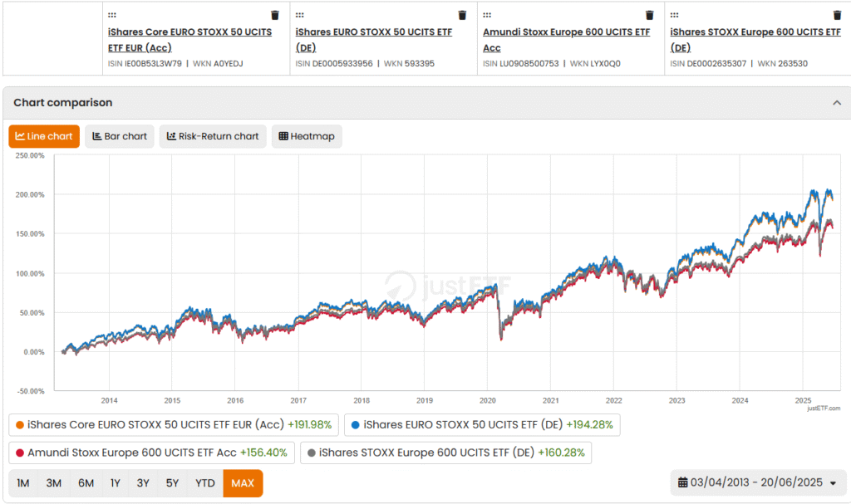
Task: Click trash icon for Amundi Stoxx Europe 600
Action: pyautogui.click(x=650, y=15)
